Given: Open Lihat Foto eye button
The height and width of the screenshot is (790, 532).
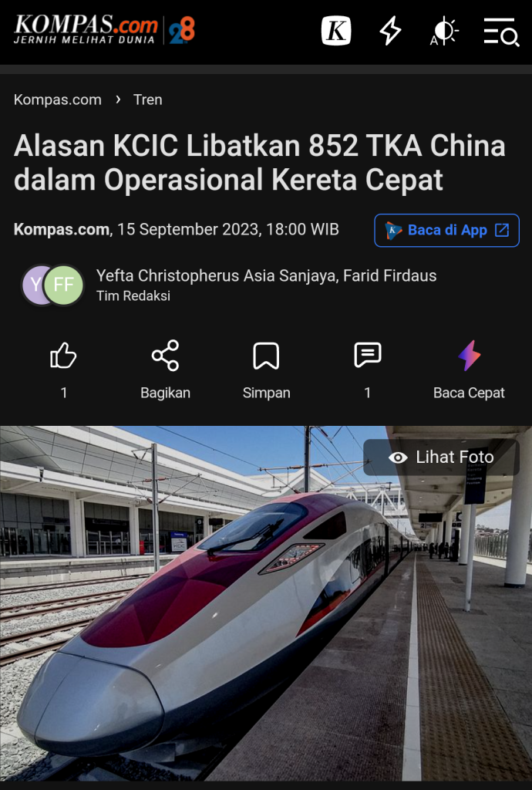Looking at the screenshot, I should click(x=441, y=457).
